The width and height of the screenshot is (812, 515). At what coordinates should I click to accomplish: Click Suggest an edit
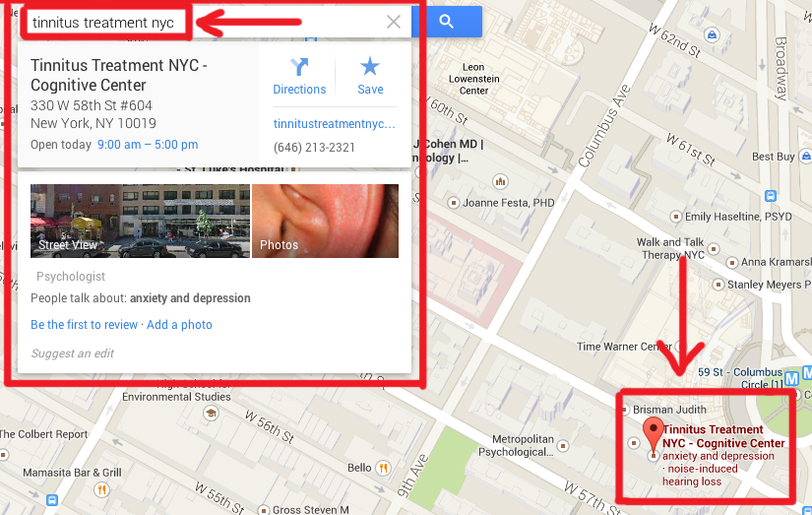click(x=73, y=354)
